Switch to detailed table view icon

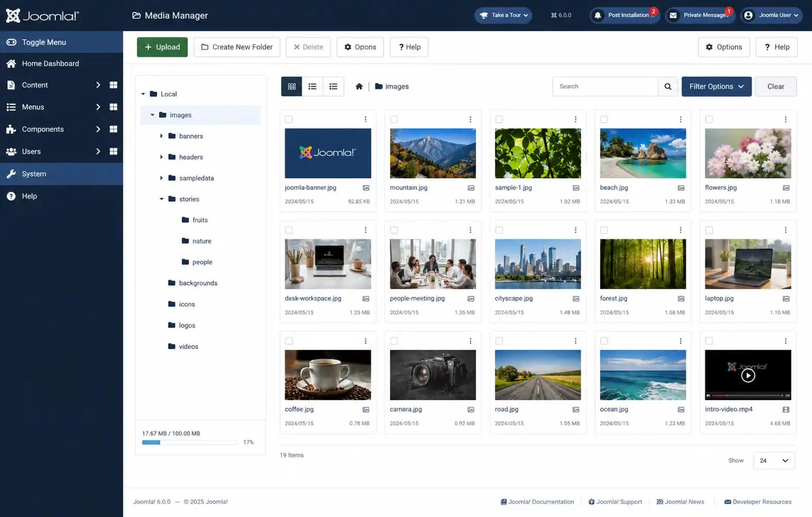333,86
